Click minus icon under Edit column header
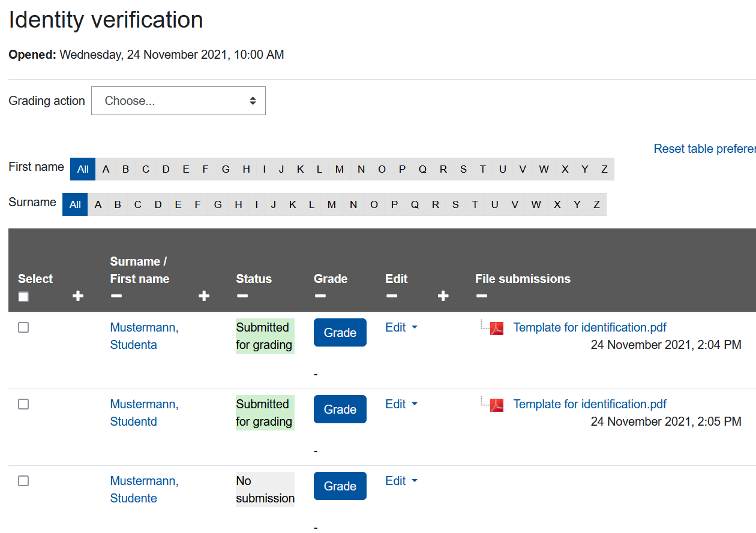 [391, 296]
